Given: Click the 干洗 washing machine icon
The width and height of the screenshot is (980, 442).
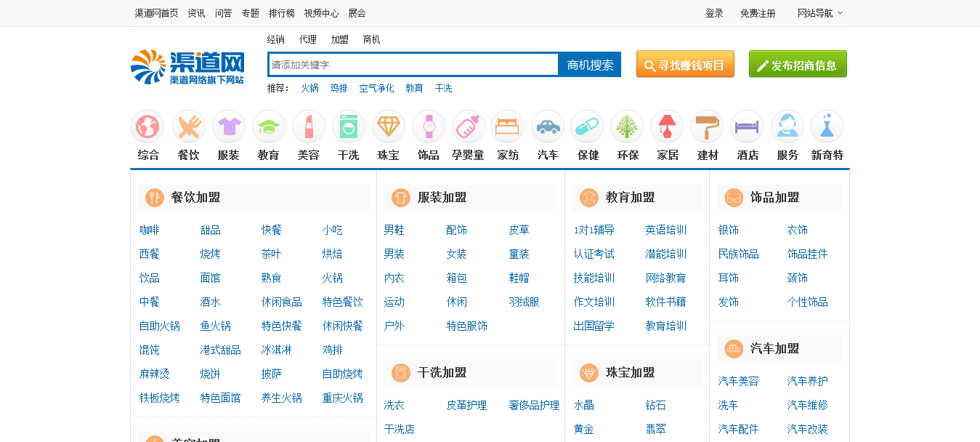Looking at the screenshot, I should (348, 125).
